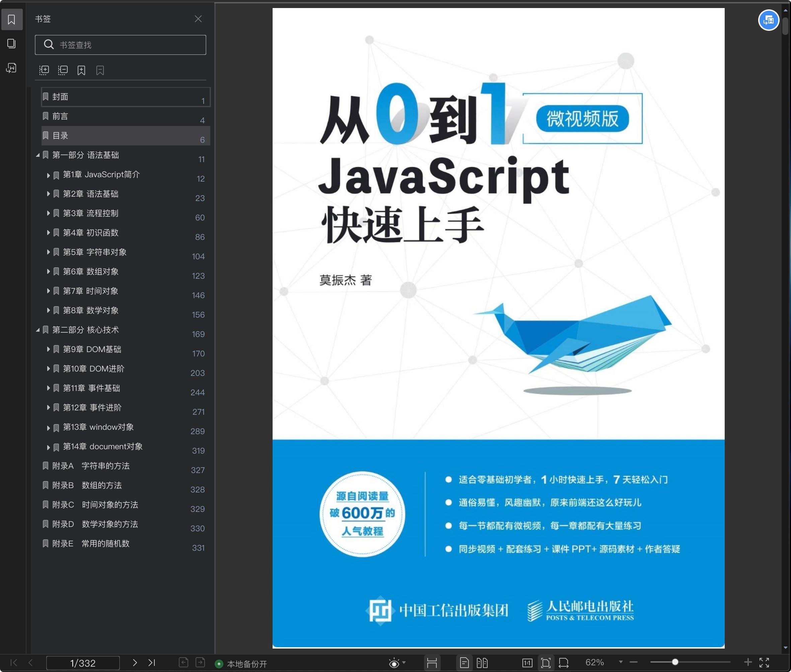This screenshot has height=672, width=791.
Task: Collapse 第一部分 语法基础 section
Action: tap(38, 155)
